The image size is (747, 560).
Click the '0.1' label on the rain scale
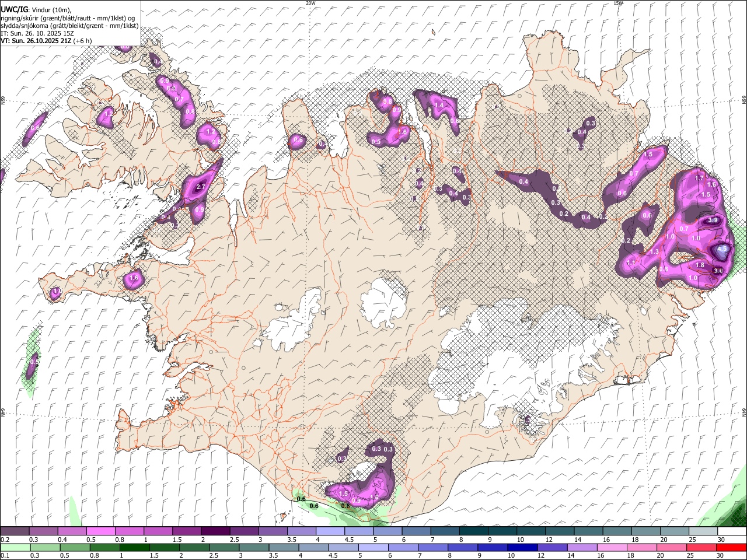5,556
